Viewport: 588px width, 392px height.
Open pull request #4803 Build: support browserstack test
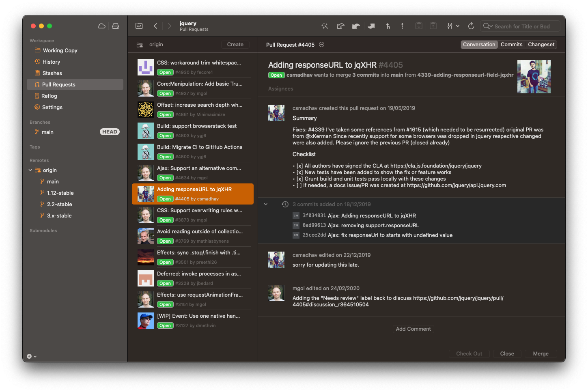coord(193,131)
